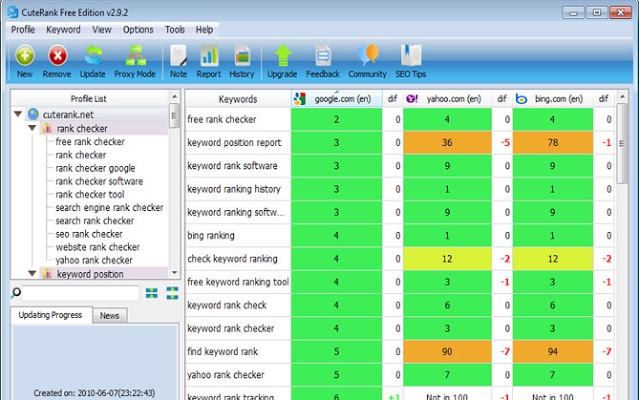Open the View menu
The height and width of the screenshot is (400, 640).
[102, 30]
